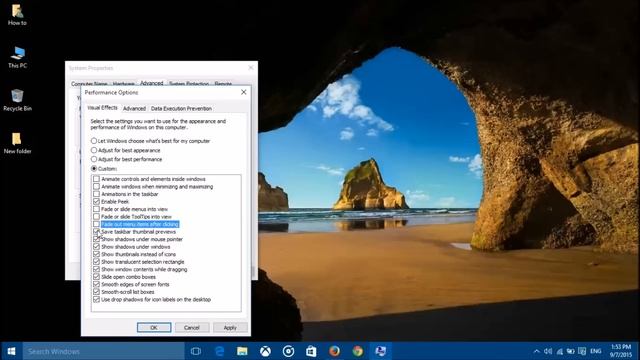Launch Google Chrome from the taskbar

(x=358, y=351)
